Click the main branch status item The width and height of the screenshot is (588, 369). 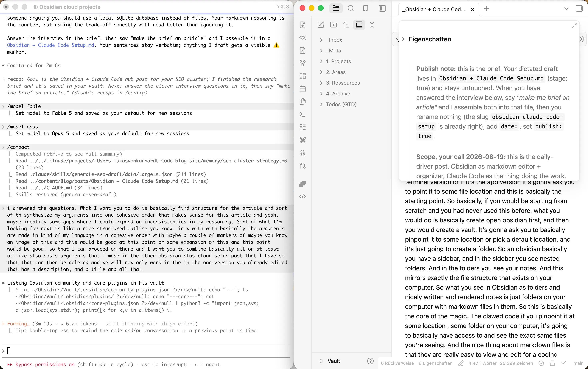(578, 363)
